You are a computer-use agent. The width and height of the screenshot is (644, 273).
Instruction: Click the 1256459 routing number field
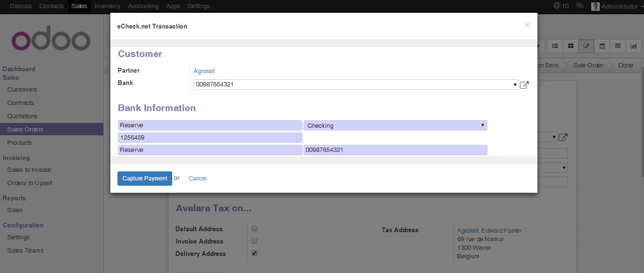[x=210, y=137]
